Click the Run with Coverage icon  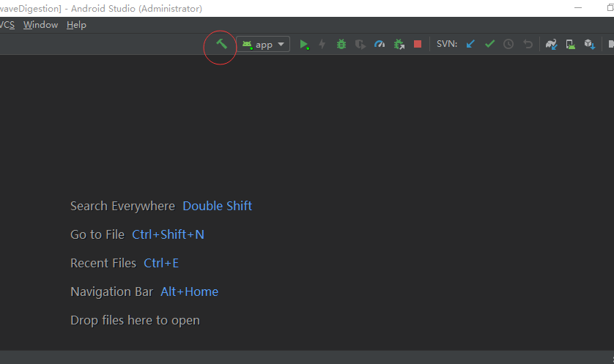[x=360, y=44]
